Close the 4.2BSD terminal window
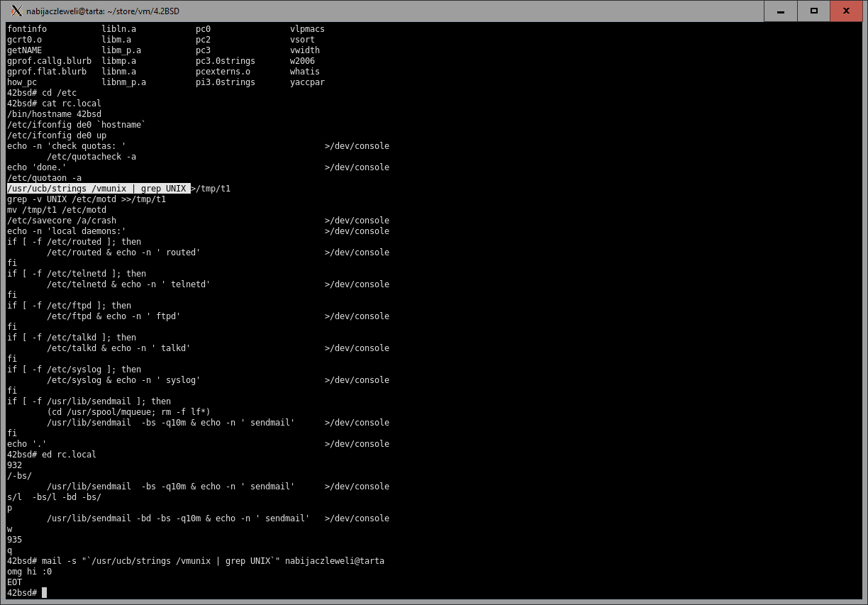This screenshot has height=605, width=868. click(847, 11)
